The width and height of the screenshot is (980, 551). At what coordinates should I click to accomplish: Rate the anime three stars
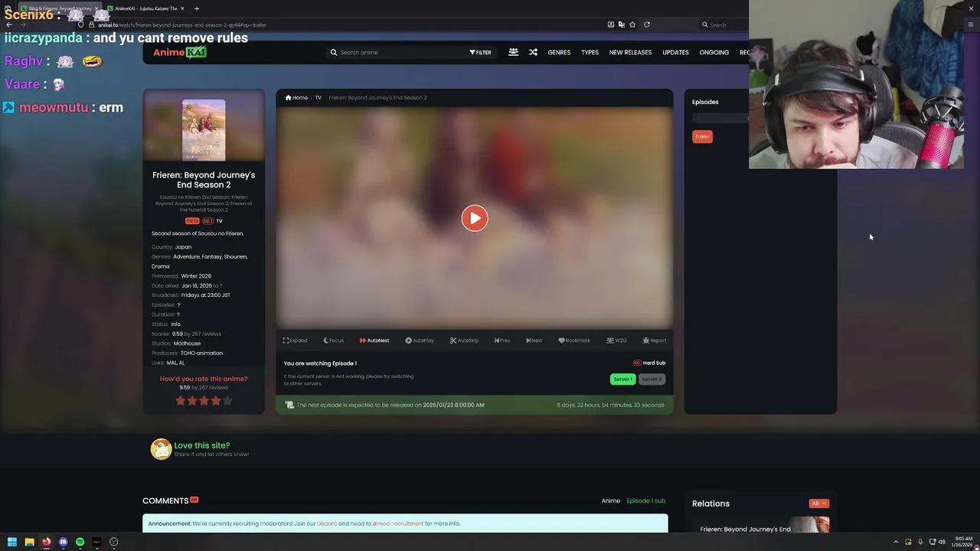[x=204, y=400]
